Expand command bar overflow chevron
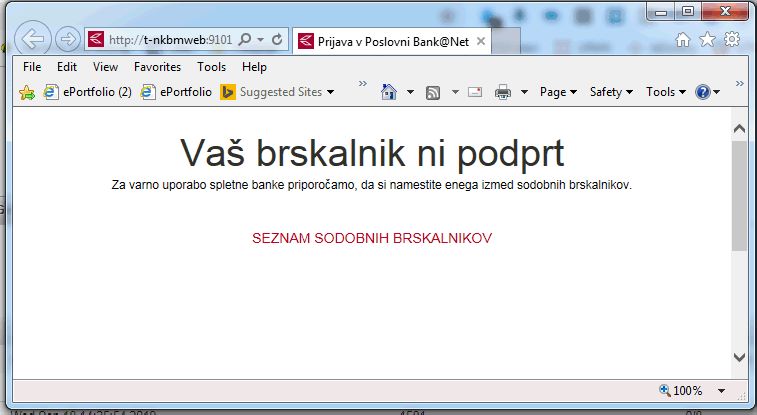This screenshot has width=757, height=415. 740,83
